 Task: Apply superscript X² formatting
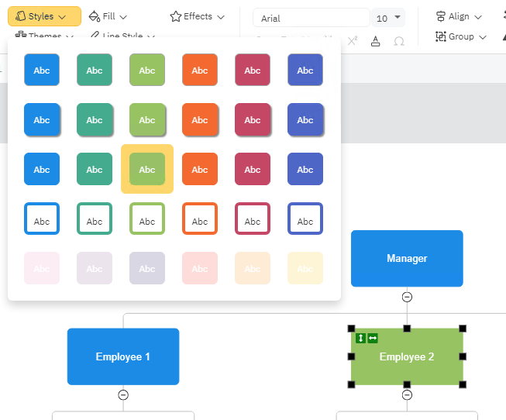point(352,41)
